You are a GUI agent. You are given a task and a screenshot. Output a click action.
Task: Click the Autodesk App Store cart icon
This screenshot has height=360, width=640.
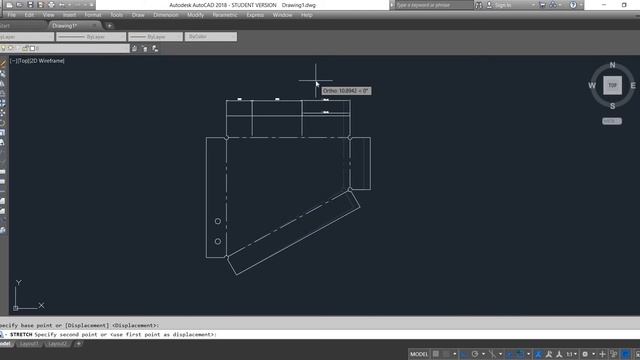pos(542,5)
